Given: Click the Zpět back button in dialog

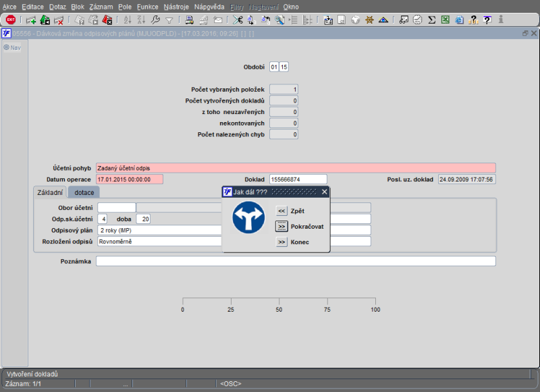Looking at the screenshot, I should (281, 211).
